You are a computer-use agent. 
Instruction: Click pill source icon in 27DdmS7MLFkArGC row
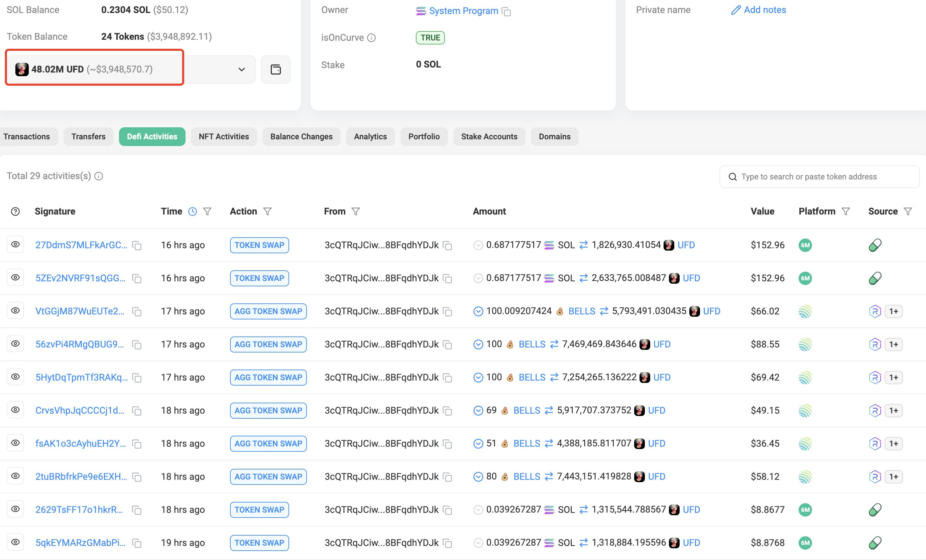875,245
